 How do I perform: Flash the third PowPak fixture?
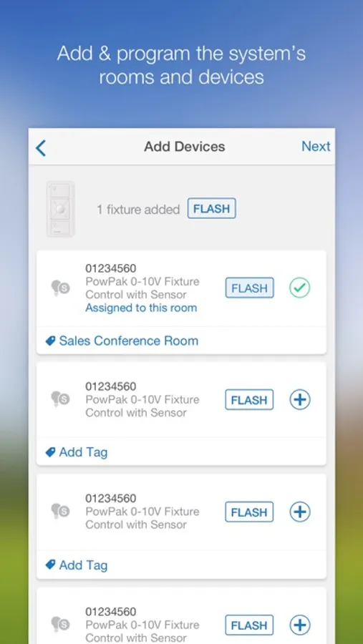(x=249, y=512)
